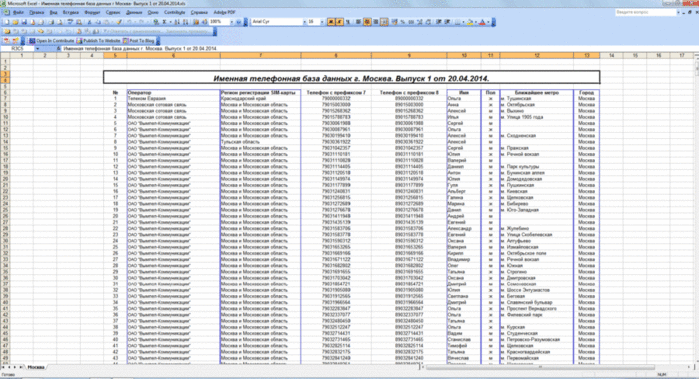The width and height of the screenshot is (699, 379).
Task: Select the Оператор column header cell
Action: (x=173, y=92)
